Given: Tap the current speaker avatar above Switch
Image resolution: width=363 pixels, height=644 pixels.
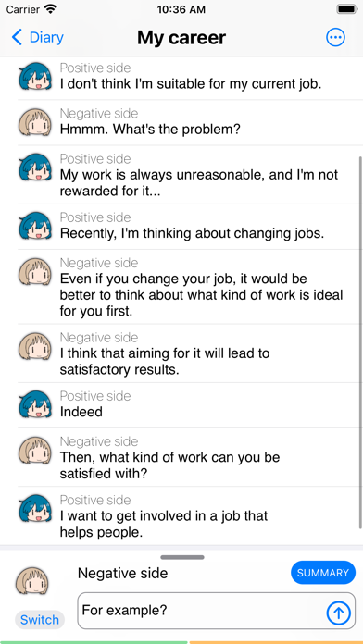Looking at the screenshot, I should [32, 582].
